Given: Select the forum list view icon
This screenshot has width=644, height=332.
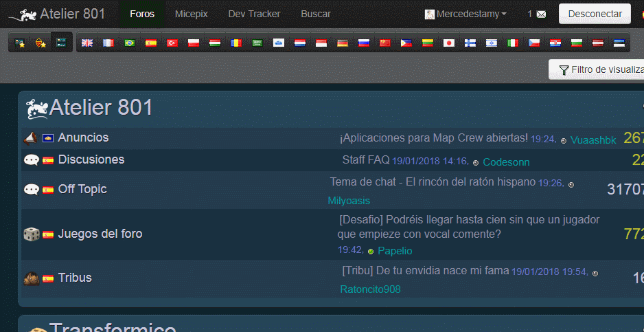Looking at the screenshot, I should [x=62, y=43].
